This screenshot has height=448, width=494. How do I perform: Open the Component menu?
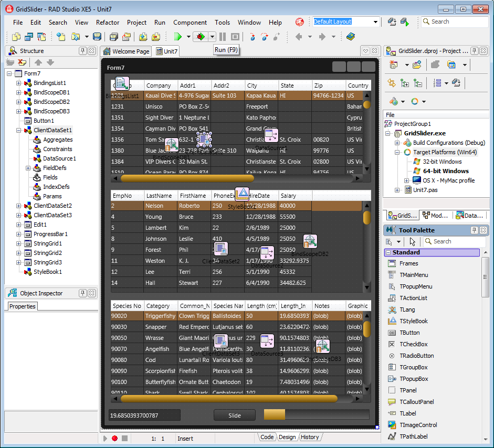pos(190,23)
